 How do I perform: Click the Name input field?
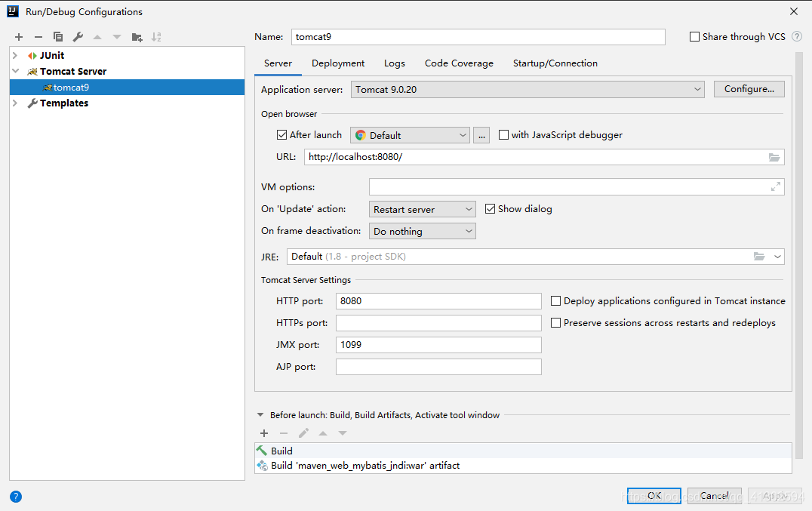click(478, 37)
